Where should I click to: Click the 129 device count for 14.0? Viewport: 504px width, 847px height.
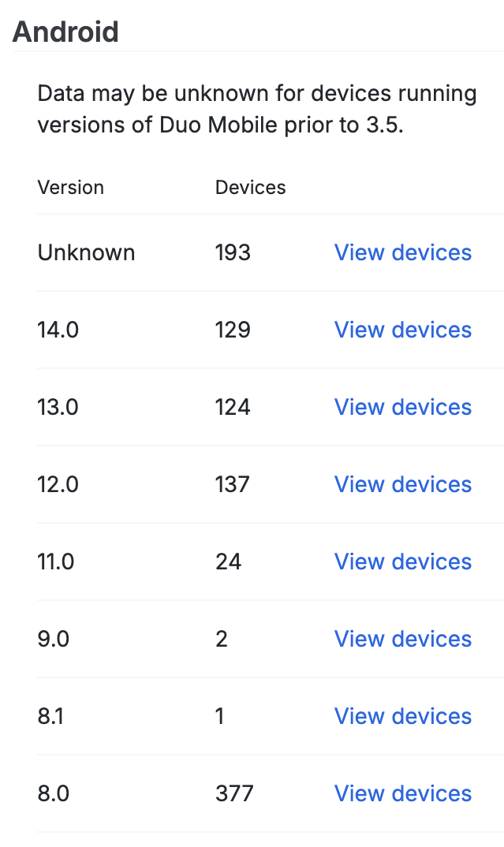(x=230, y=330)
